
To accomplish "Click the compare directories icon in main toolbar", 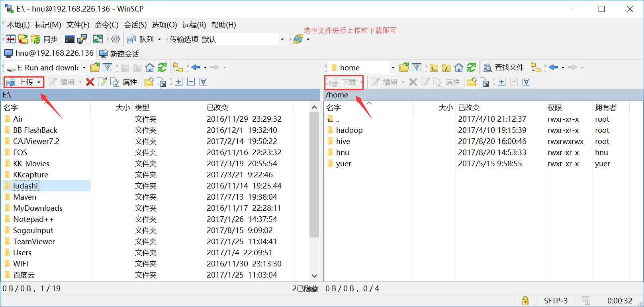I will click(11, 39).
